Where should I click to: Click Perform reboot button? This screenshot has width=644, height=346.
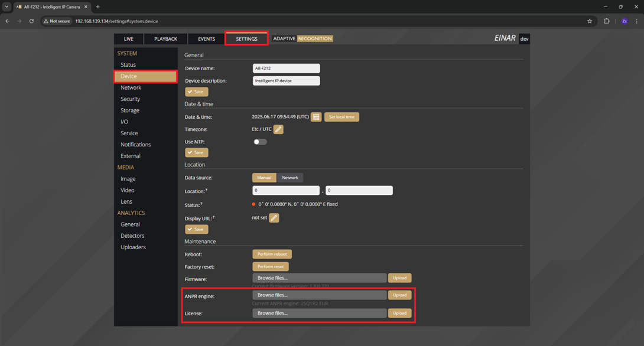click(272, 254)
